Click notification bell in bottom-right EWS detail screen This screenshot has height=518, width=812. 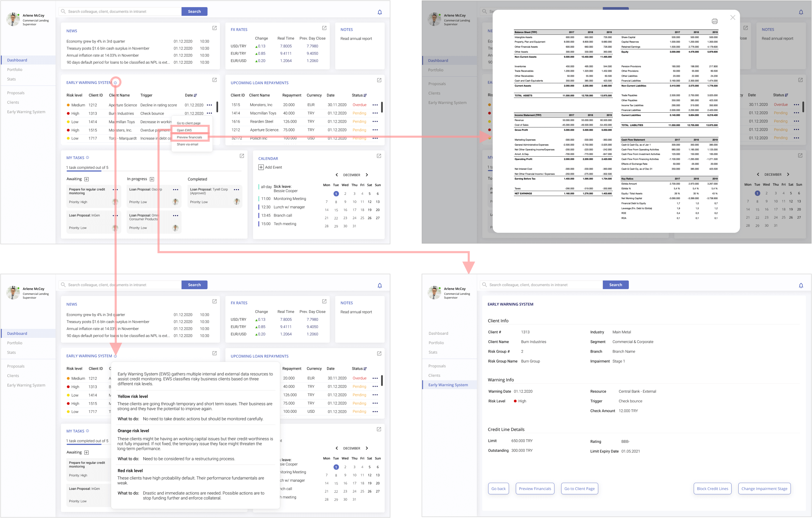801,286
